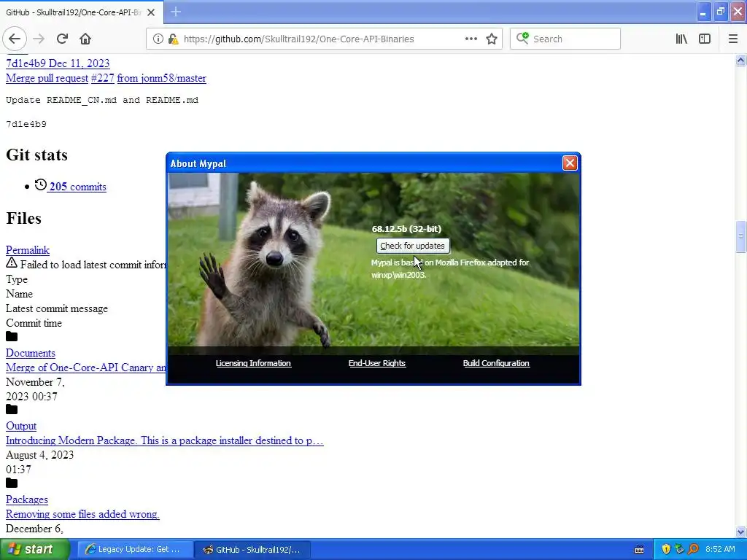Image resolution: width=747 pixels, height=560 pixels.
Task: Click the forward navigation arrow
Action: pyautogui.click(x=39, y=39)
